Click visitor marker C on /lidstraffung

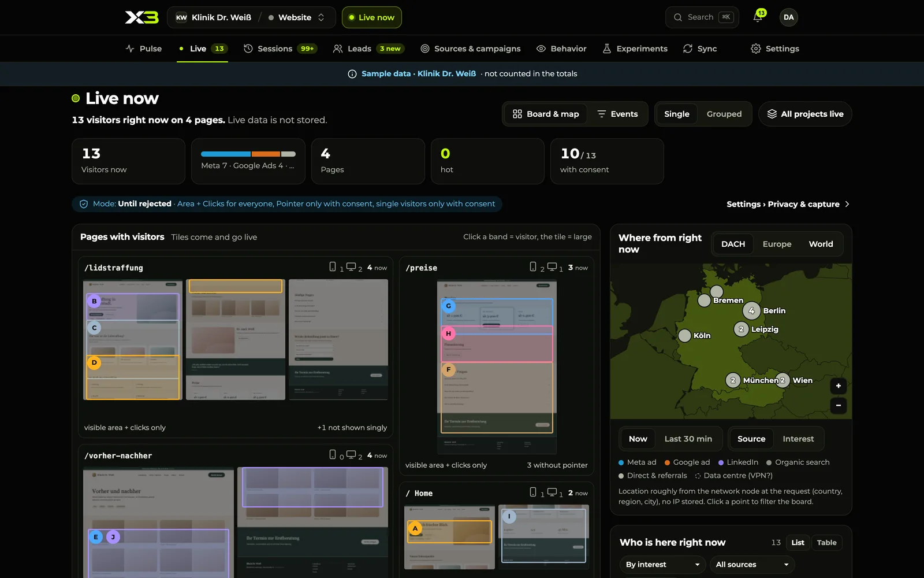(94, 328)
